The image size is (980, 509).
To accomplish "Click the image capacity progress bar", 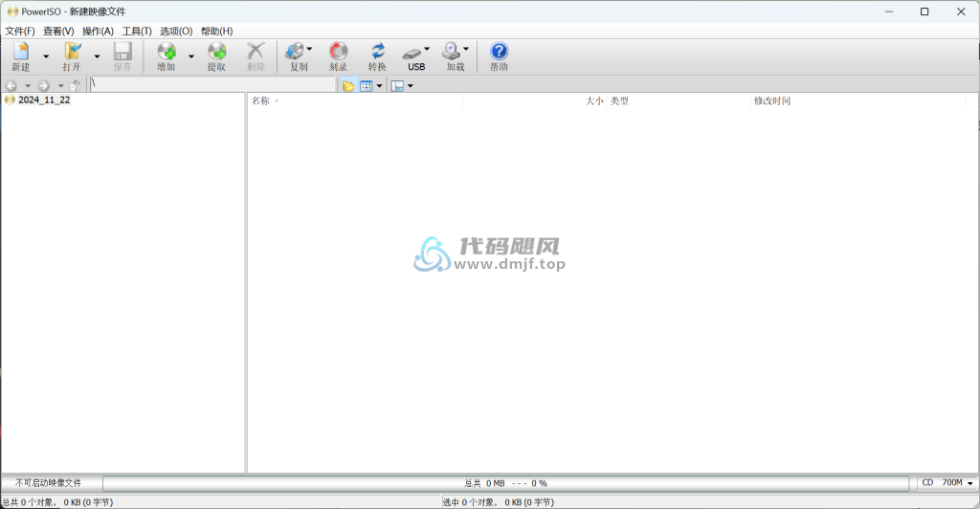I will [505, 483].
